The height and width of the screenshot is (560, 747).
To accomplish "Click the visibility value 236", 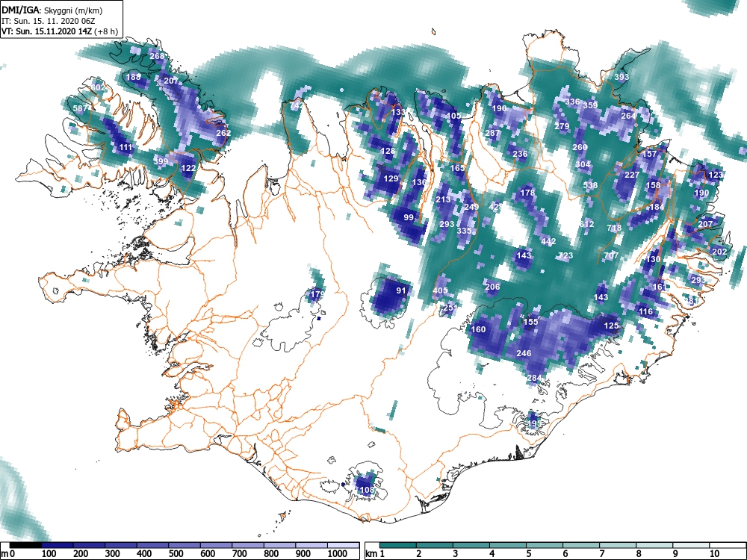I will pos(520,154).
